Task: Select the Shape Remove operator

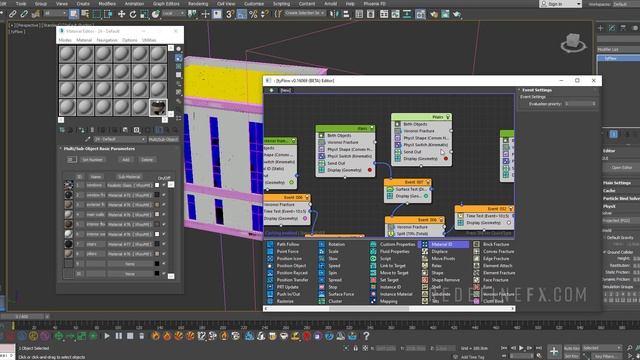Action: coord(441,280)
